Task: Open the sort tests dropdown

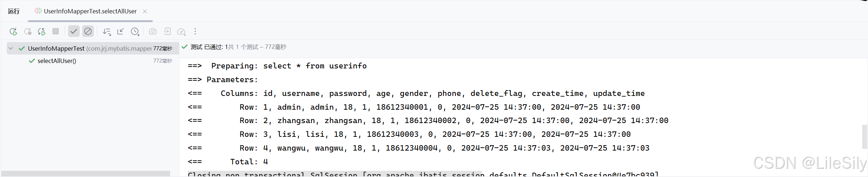Action: [x=107, y=31]
